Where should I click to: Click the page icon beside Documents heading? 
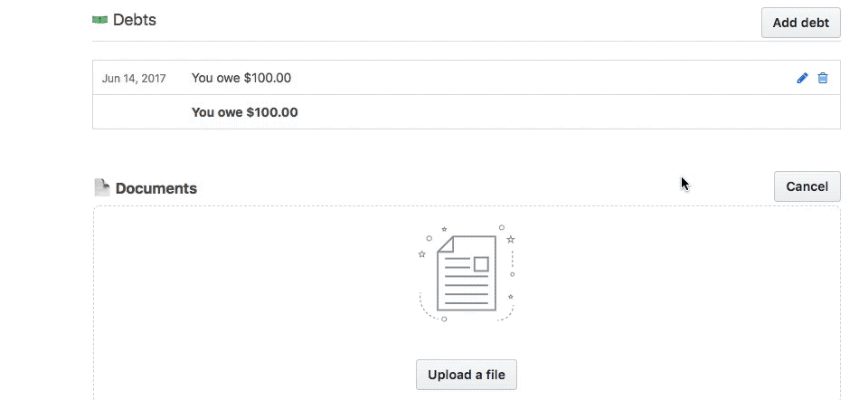[x=102, y=188]
